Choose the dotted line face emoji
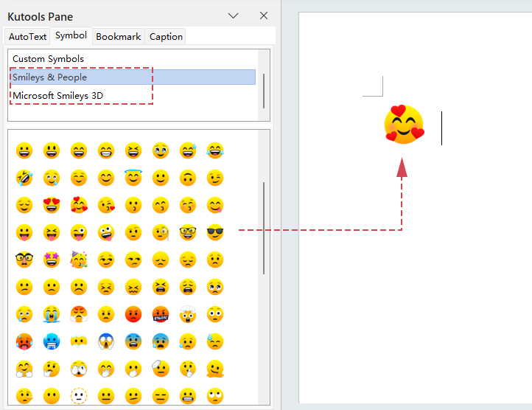532x410 pixels. click(x=79, y=396)
